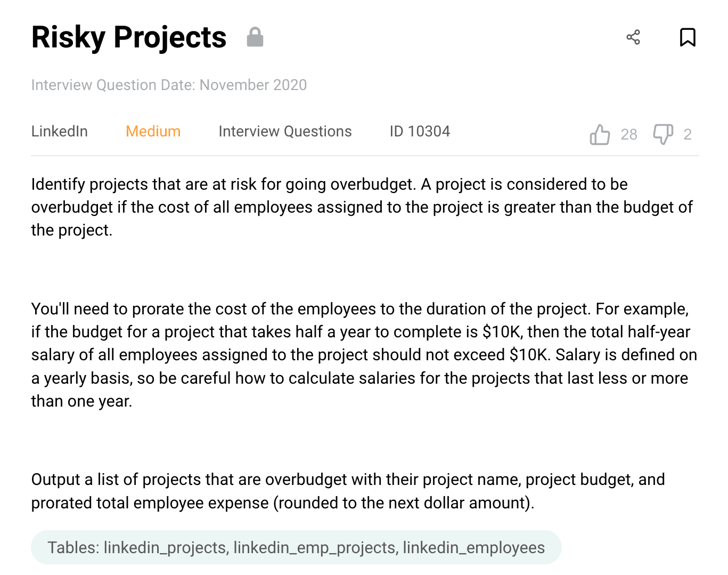
Task: Upvote with the thumbs up icon
Action: click(600, 134)
